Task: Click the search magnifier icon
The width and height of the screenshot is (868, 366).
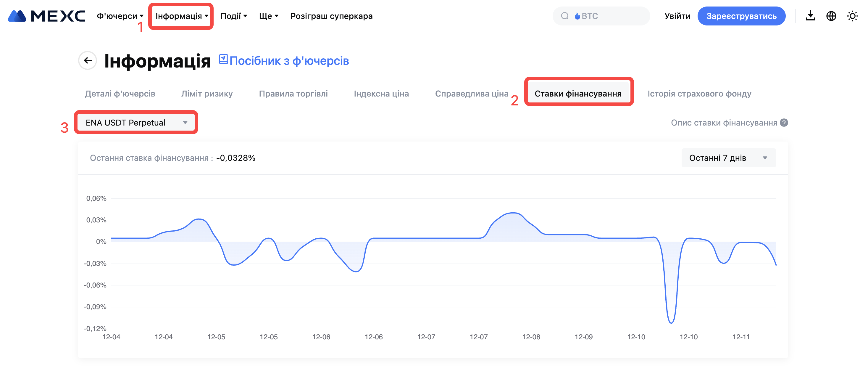Action: click(x=565, y=16)
